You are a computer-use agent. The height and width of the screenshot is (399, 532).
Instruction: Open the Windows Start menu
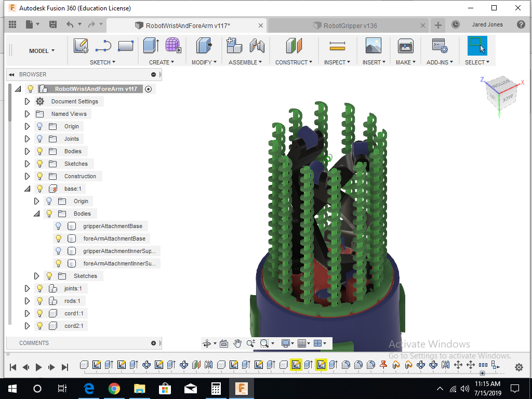12,389
